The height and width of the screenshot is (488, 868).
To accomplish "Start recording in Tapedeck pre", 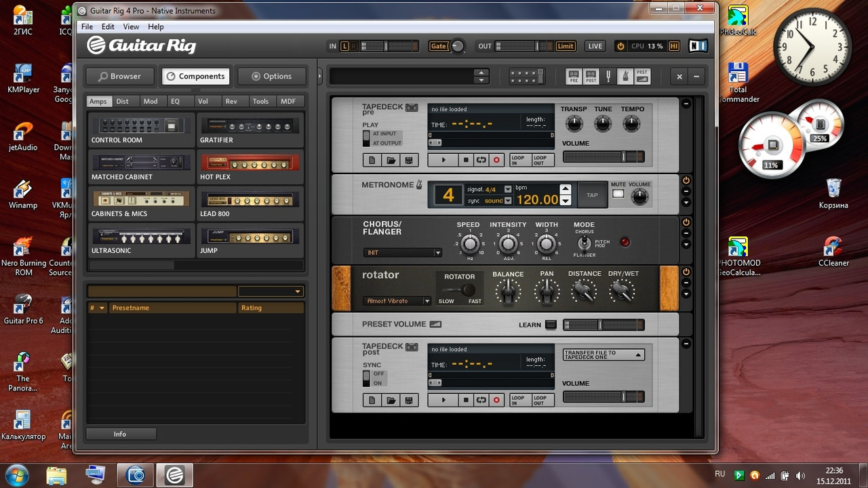I will (496, 160).
